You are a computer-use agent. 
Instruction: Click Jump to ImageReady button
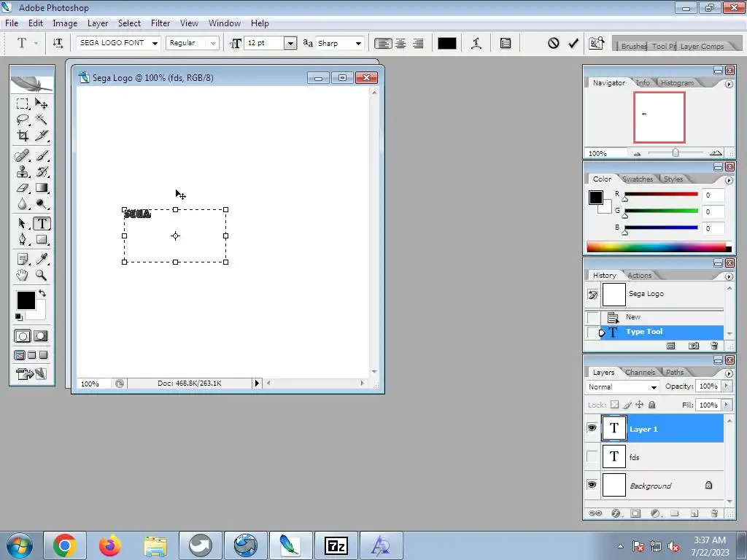coord(31,374)
